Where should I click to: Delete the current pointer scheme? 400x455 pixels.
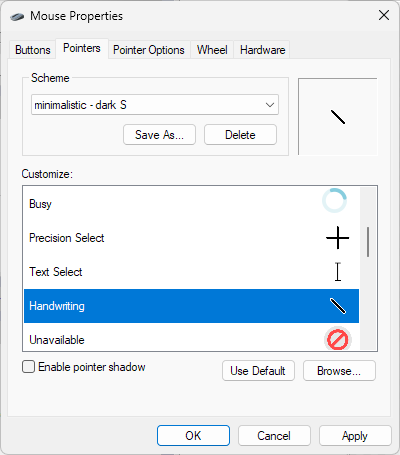click(240, 135)
